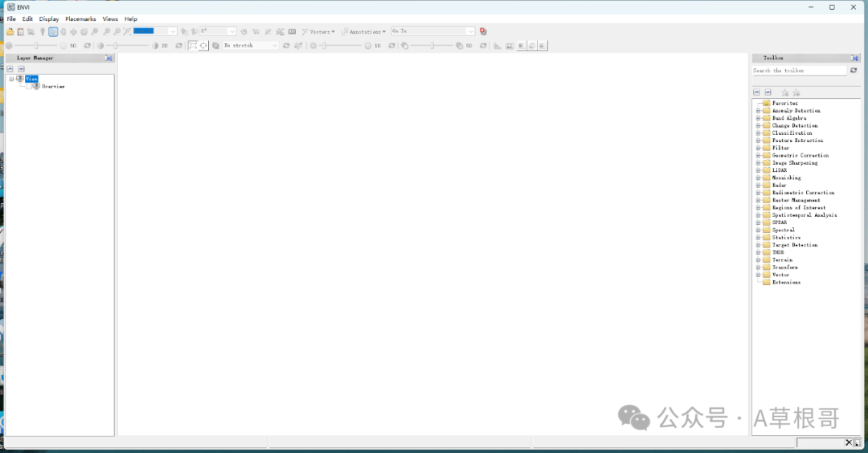Viewport: 868px width, 453px height.
Task: Click the Open file folder icon
Action: [x=10, y=32]
